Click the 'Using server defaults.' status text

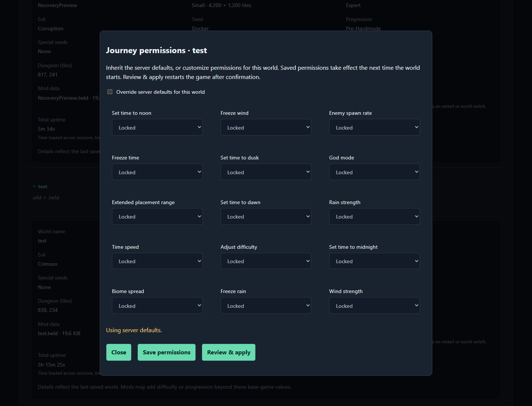tap(134, 330)
